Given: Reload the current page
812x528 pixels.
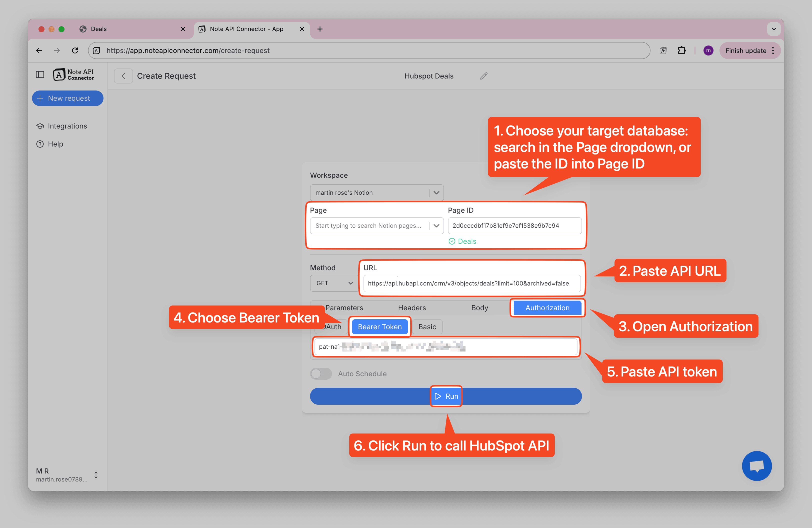Looking at the screenshot, I should coord(75,50).
